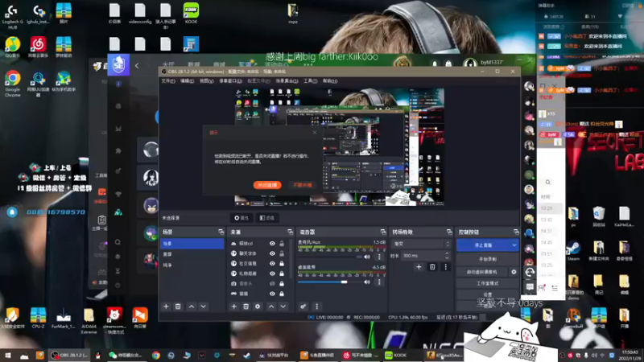This screenshot has height=362, width=644.
Task: Open Logitech G HUB desktop icon
Action: pyautogui.click(x=13, y=15)
